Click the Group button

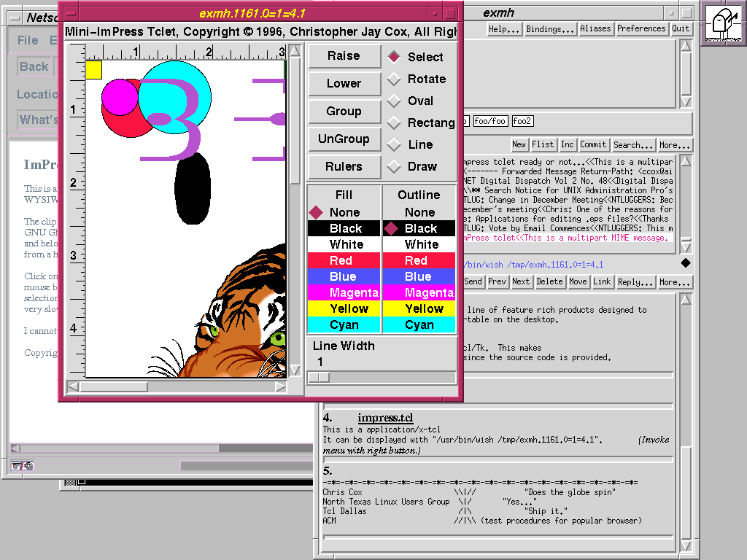344,112
